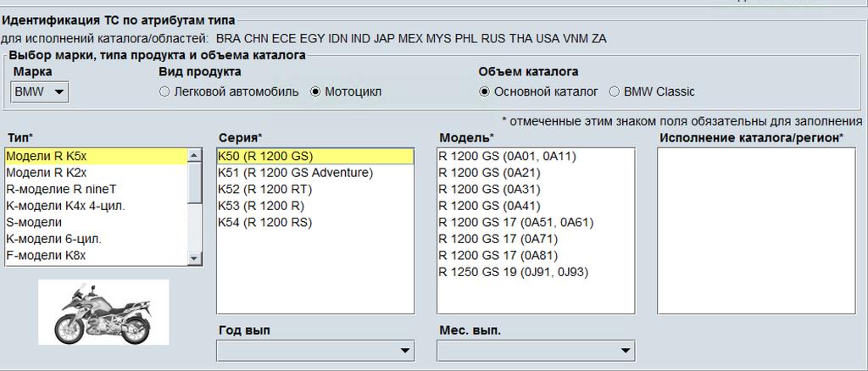This screenshot has height=371, width=868.
Task: Select R-моделие R nineT type
Action: pos(61,189)
